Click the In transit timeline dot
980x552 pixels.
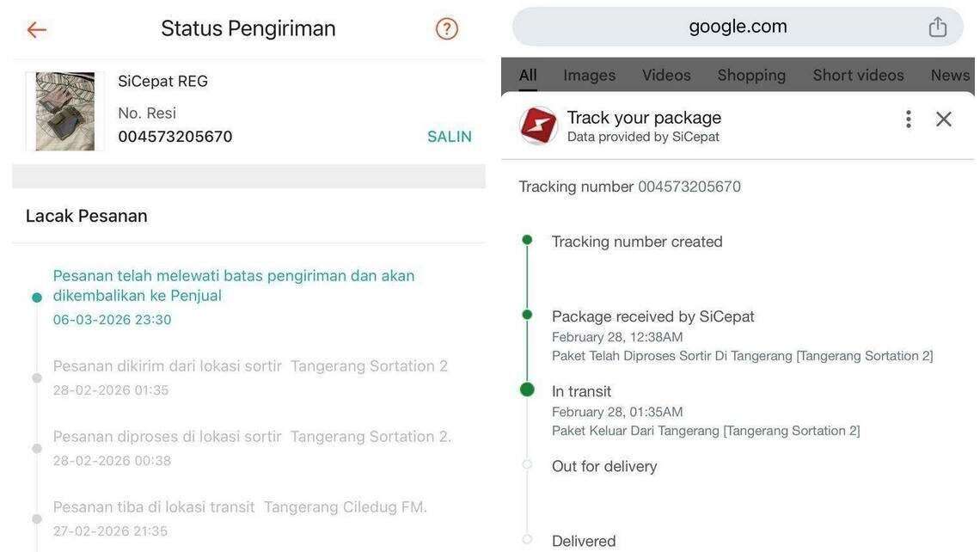[528, 389]
